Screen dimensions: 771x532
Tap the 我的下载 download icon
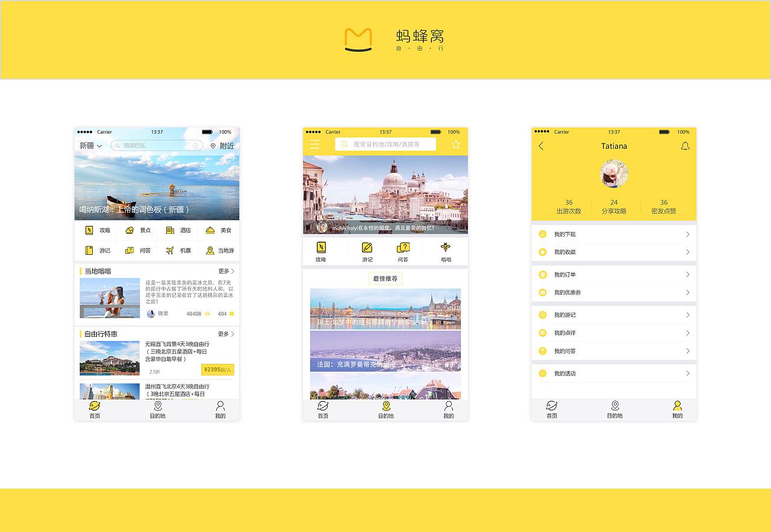(x=543, y=234)
